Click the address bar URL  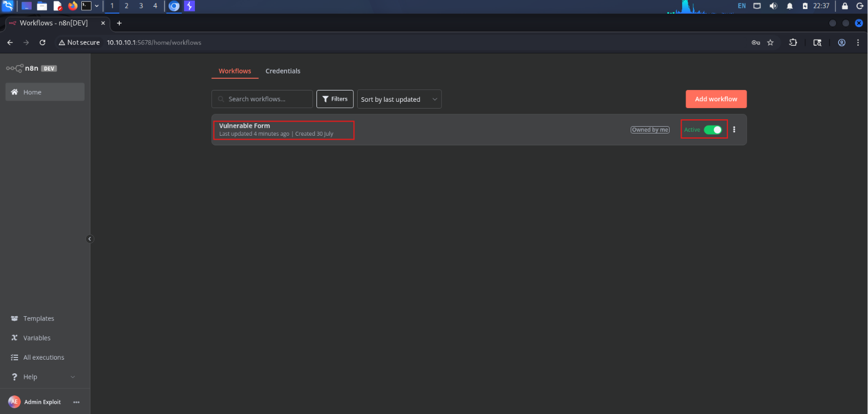[x=154, y=42]
